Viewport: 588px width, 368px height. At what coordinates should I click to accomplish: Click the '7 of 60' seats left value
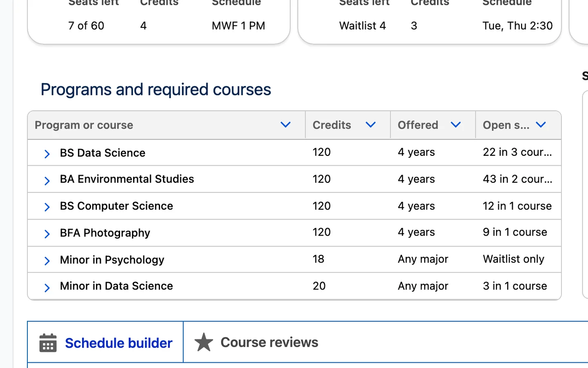pyautogui.click(x=86, y=26)
